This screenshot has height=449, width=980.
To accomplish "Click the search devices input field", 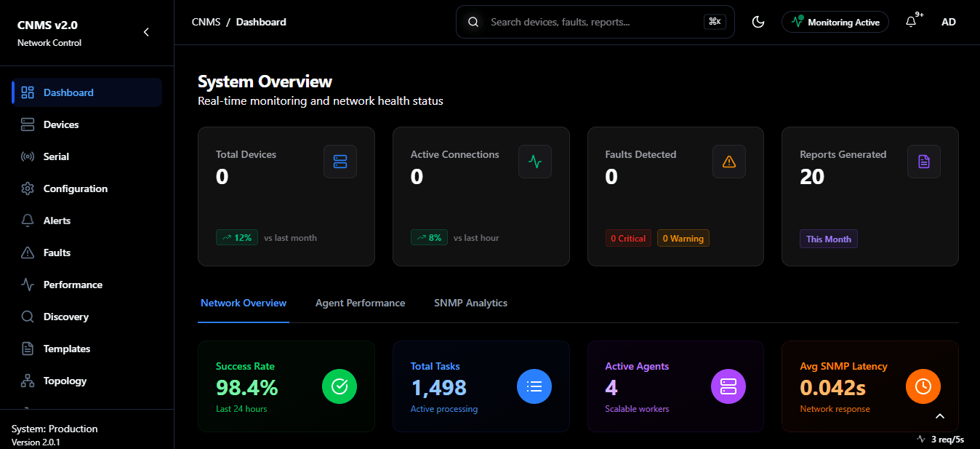I will [595, 22].
